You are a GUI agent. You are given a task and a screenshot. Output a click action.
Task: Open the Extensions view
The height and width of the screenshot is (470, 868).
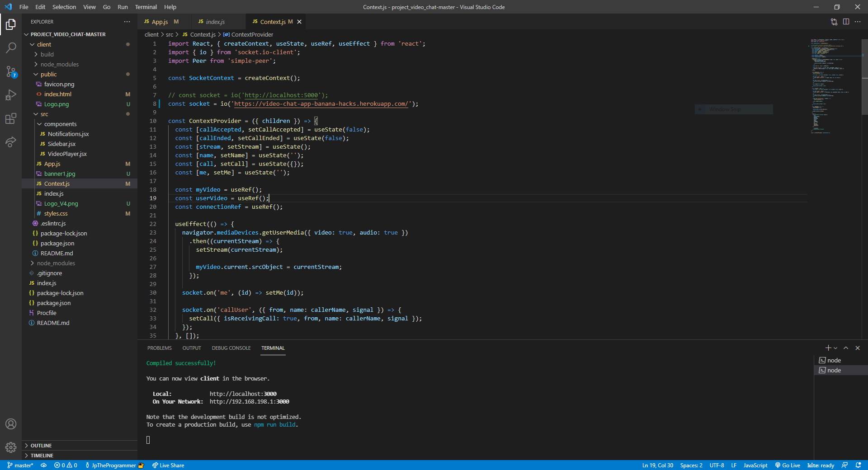tap(11, 119)
